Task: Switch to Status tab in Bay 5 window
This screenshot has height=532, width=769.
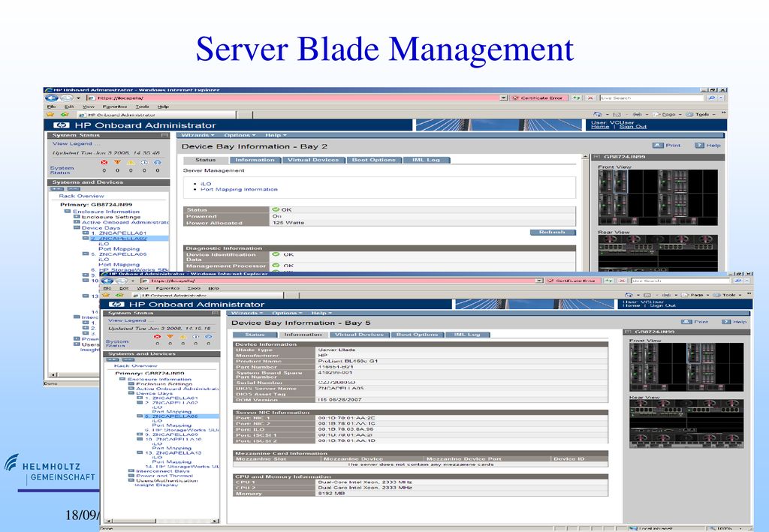Action: (x=255, y=335)
